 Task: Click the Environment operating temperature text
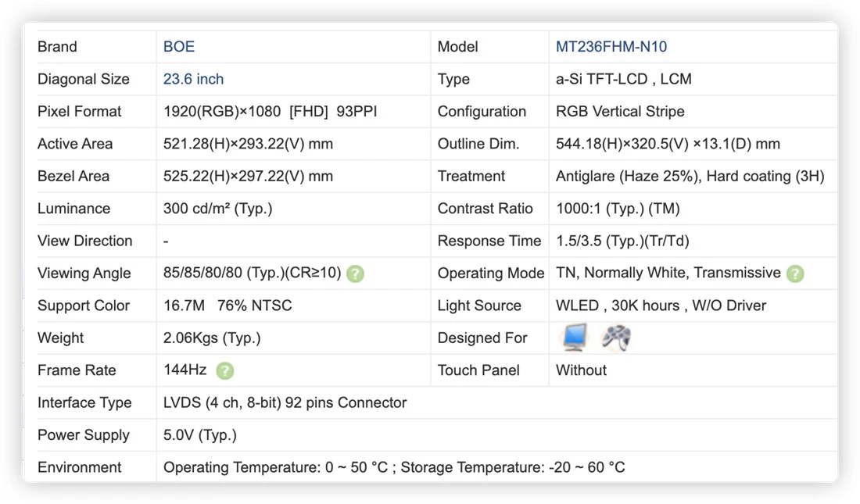coord(276,467)
